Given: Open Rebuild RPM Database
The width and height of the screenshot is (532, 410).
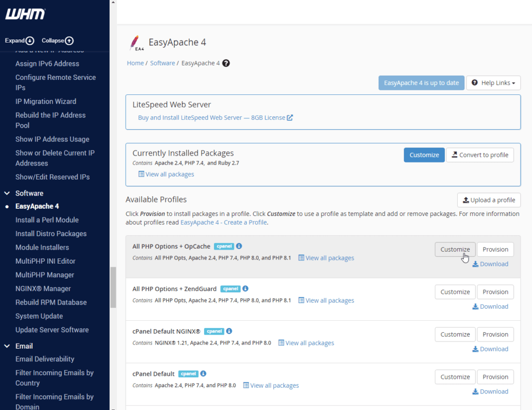Looking at the screenshot, I should coord(51,302).
